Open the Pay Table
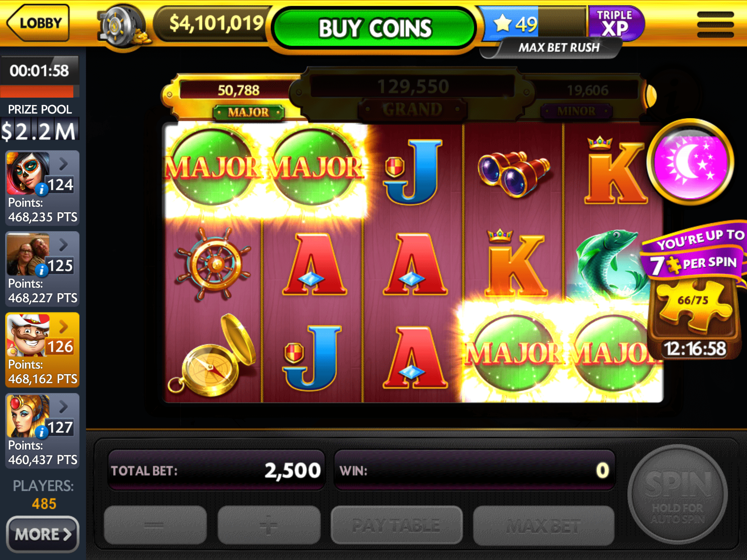747x560 pixels. [396, 525]
